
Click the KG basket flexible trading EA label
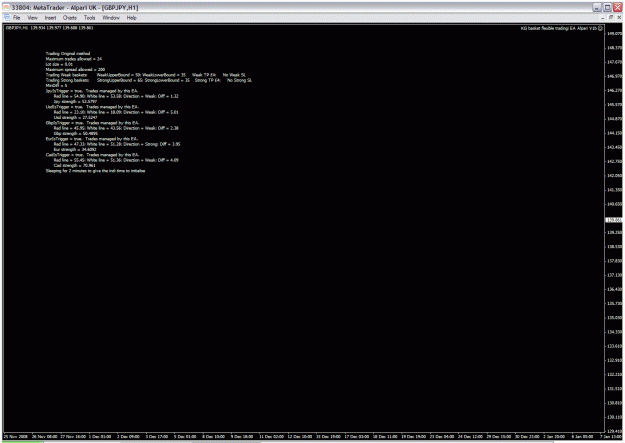559,28
